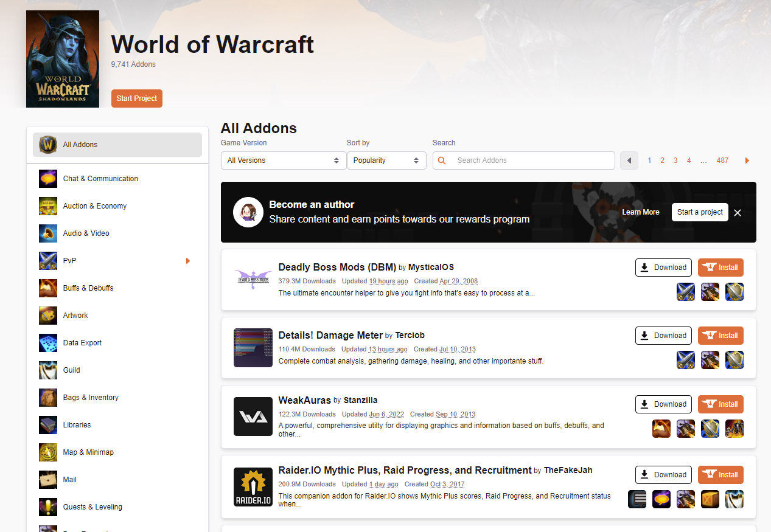Screen dimensions: 771x532
Task: Click the orange Start Project button
Action: [137, 98]
